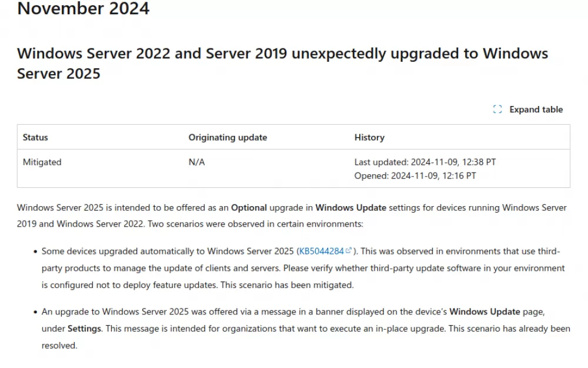Select the History column header
588x368 pixels.
pyautogui.click(x=369, y=137)
